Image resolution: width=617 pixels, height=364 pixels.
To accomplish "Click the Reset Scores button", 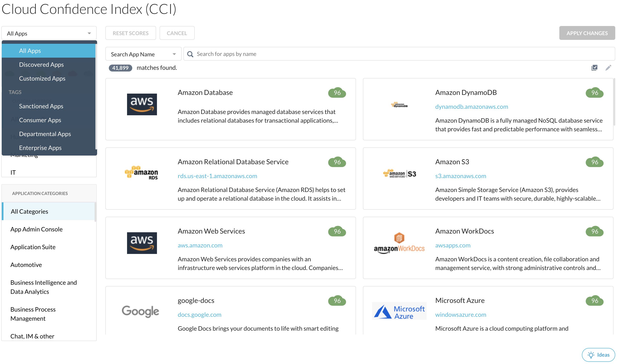I will point(131,33).
